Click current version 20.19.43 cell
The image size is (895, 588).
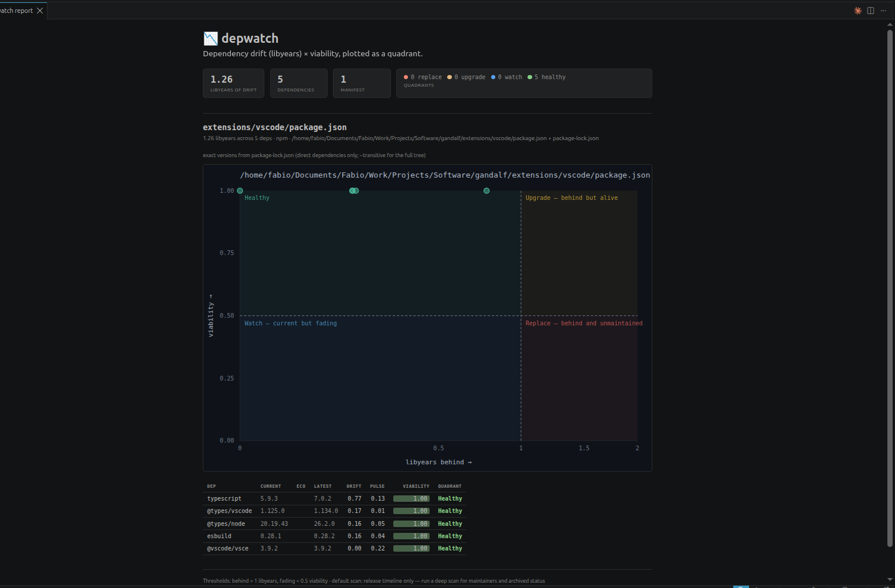pos(274,524)
